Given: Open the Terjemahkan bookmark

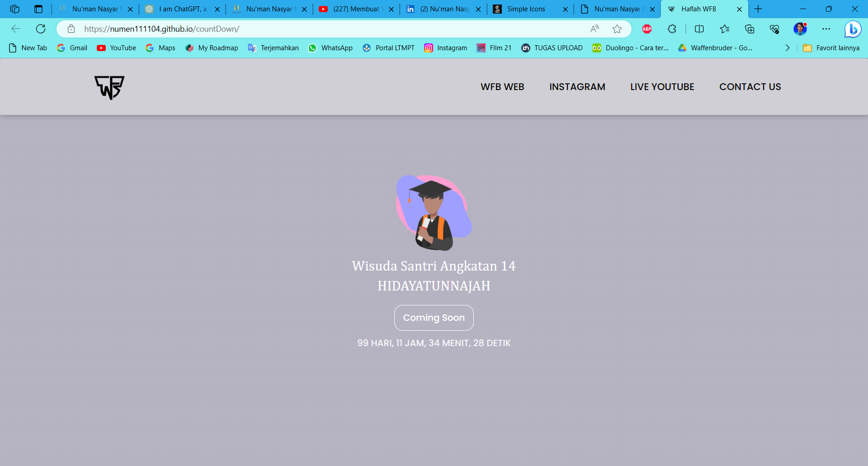Looking at the screenshot, I should point(274,48).
